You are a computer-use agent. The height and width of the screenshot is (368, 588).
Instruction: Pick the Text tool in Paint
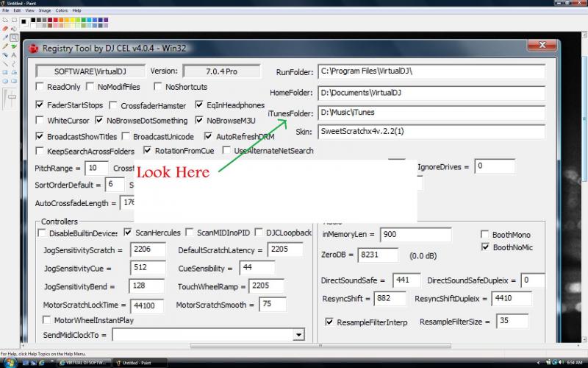tap(14, 54)
